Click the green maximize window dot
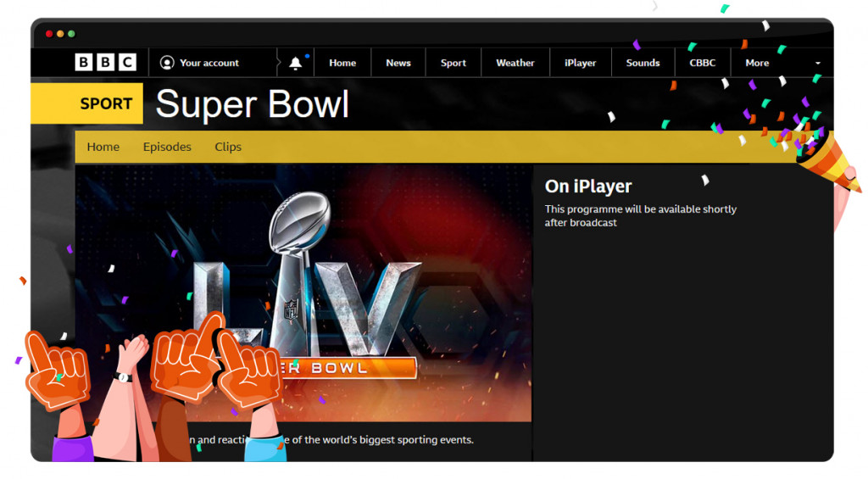The image size is (868, 479). (x=71, y=34)
